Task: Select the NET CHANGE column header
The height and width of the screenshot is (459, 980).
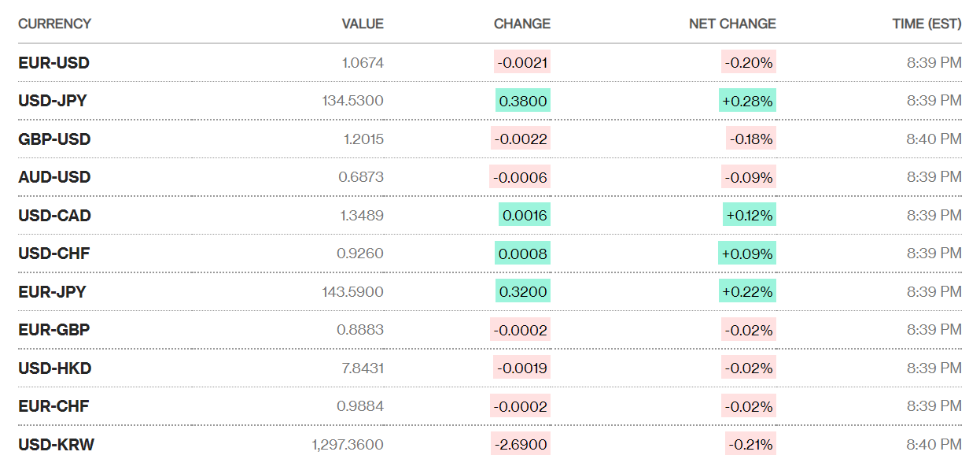Action: [x=732, y=24]
